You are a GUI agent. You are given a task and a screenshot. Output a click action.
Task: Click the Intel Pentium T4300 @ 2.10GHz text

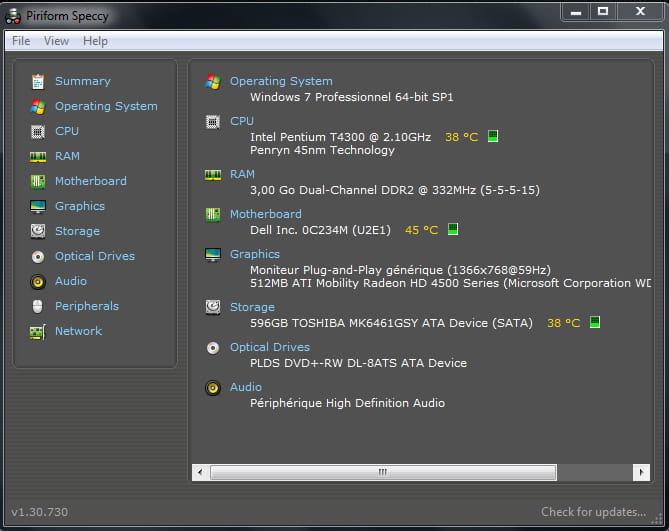coord(340,137)
